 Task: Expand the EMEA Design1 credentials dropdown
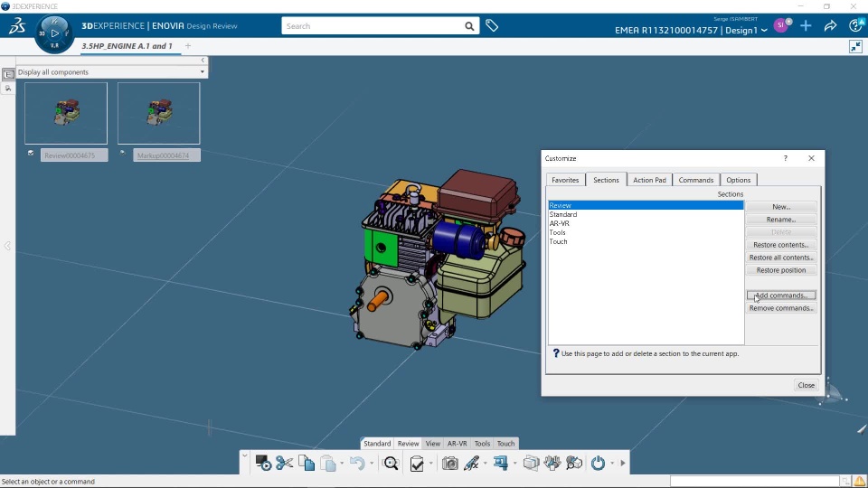(764, 31)
